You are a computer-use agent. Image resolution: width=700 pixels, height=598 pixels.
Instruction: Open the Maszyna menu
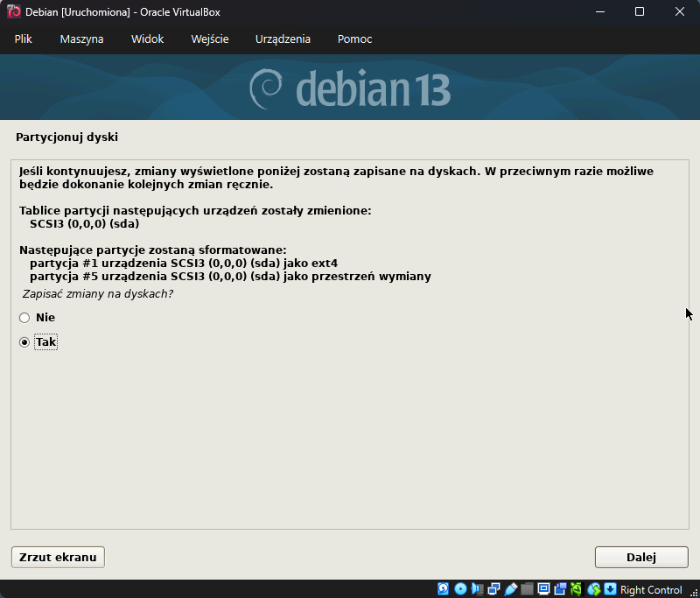[x=81, y=39]
